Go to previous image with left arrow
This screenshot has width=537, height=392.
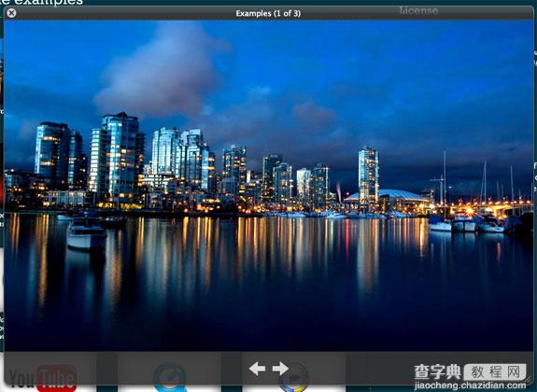pos(257,369)
